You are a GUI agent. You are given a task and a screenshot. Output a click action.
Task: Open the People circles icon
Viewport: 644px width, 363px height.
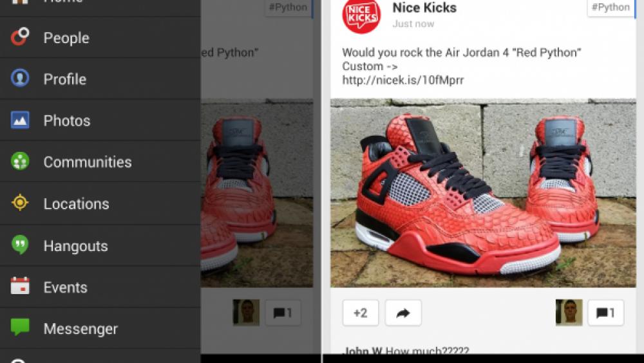20,37
